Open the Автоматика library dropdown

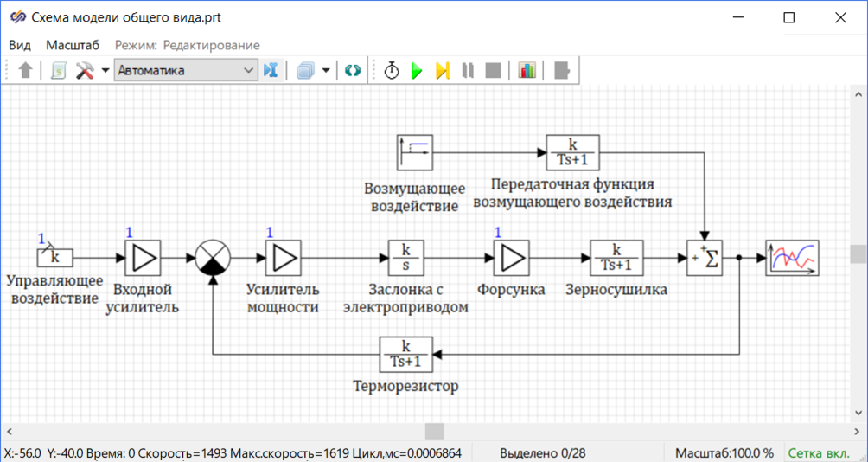[186, 71]
